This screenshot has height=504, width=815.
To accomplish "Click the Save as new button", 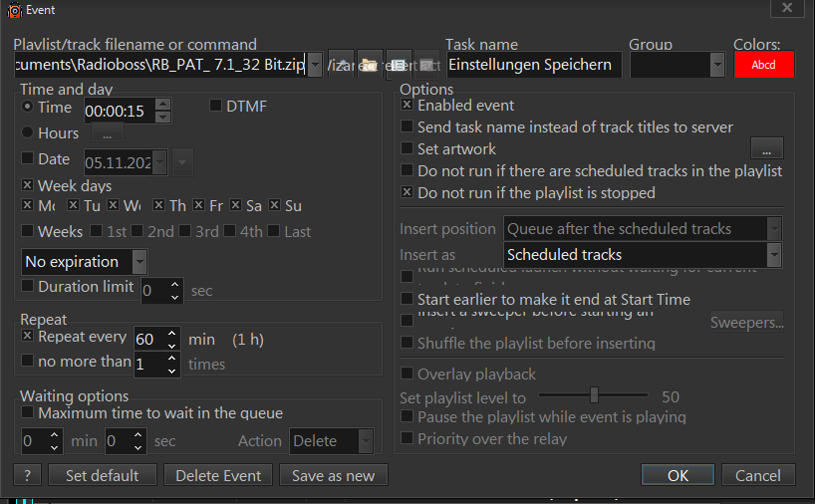I will (333, 475).
